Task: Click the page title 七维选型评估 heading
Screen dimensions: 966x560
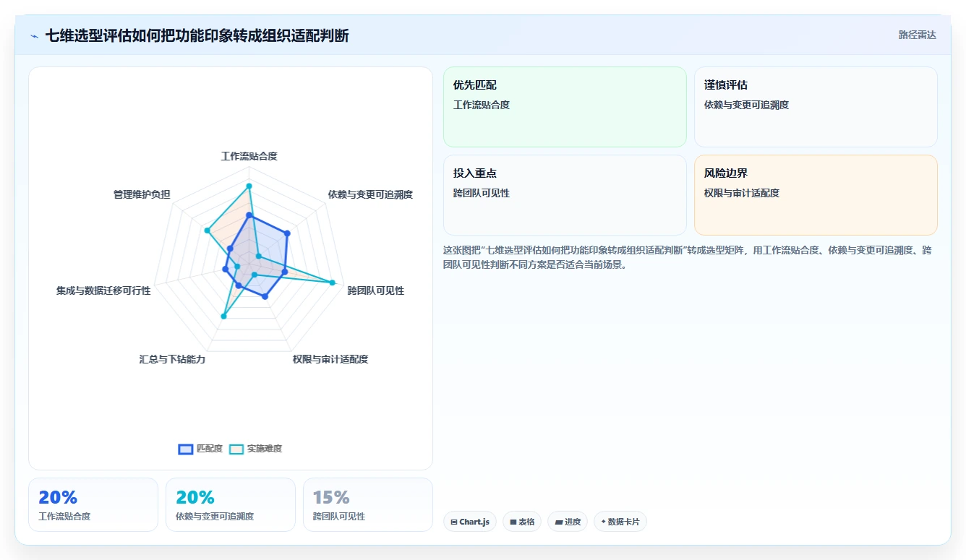Action: (x=197, y=35)
